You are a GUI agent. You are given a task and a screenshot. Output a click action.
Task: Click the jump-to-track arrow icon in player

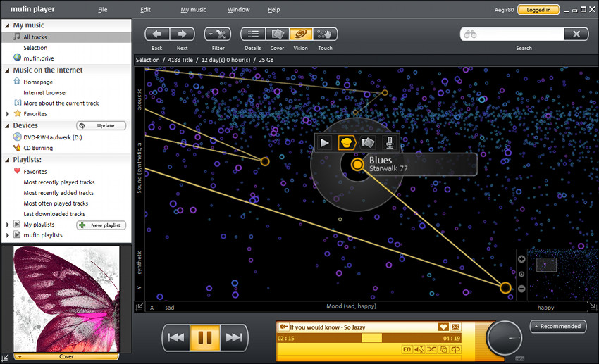coord(283,327)
